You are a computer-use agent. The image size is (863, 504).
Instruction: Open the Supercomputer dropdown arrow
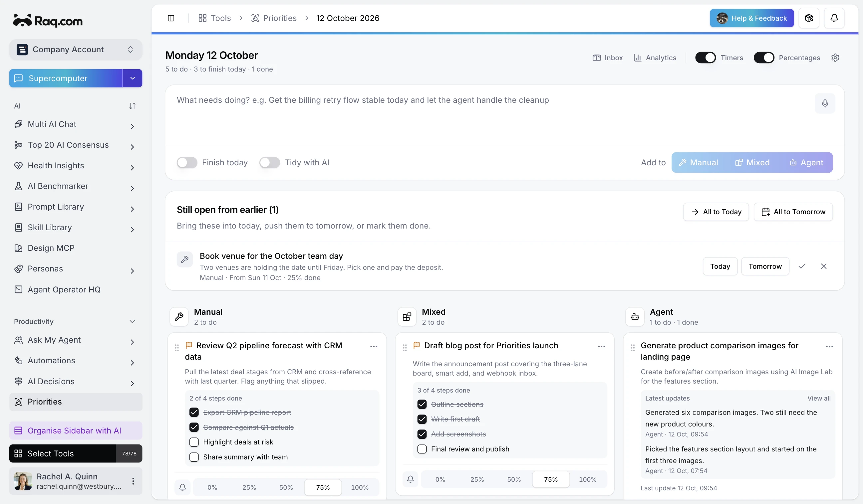click(x=133, y=79)
